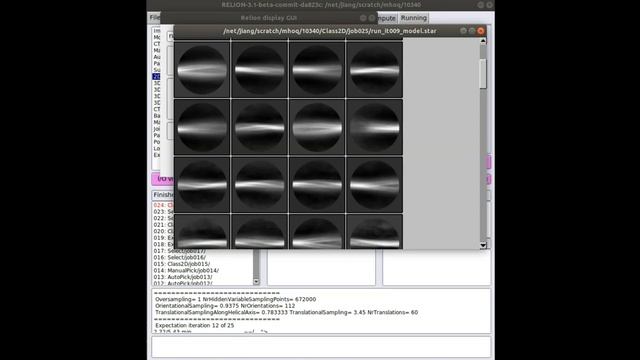This screenshot has width=640, height=360.
Task: Minimize the Relion display GUI window
Action: [x=363, y=18]
